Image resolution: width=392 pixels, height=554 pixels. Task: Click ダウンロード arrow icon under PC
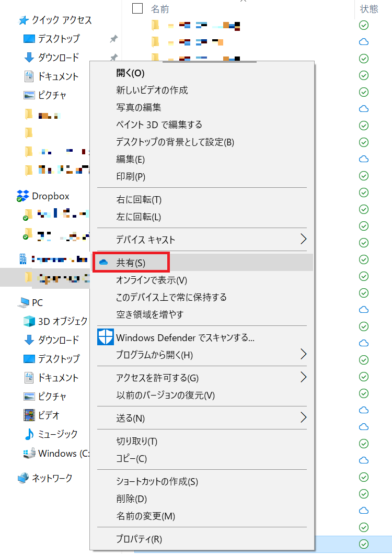click(29, 340)
